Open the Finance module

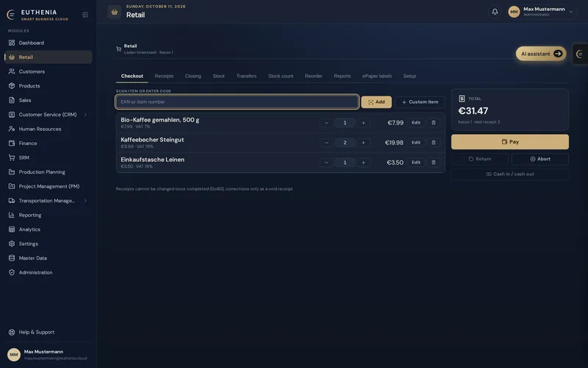point(48,143)
